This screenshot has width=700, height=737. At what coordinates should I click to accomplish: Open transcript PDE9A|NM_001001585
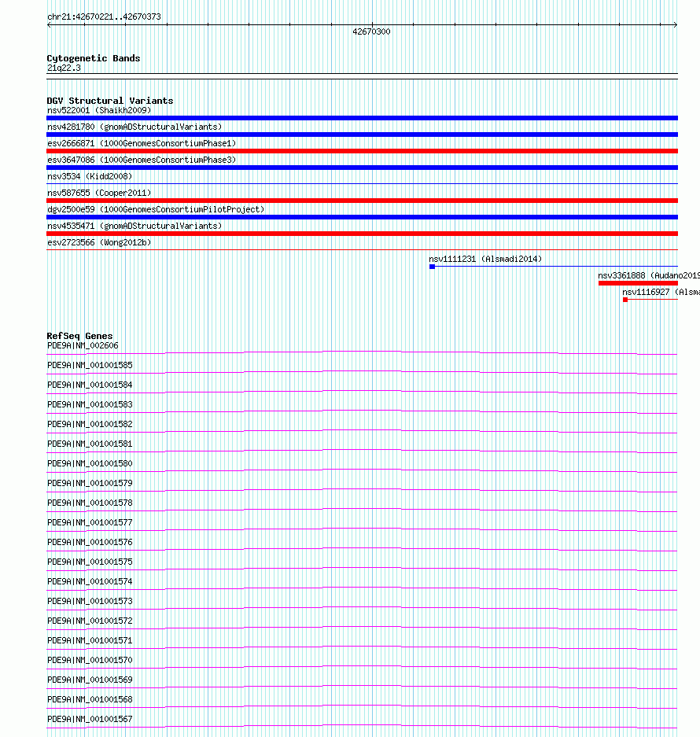(x=90, y=365)
